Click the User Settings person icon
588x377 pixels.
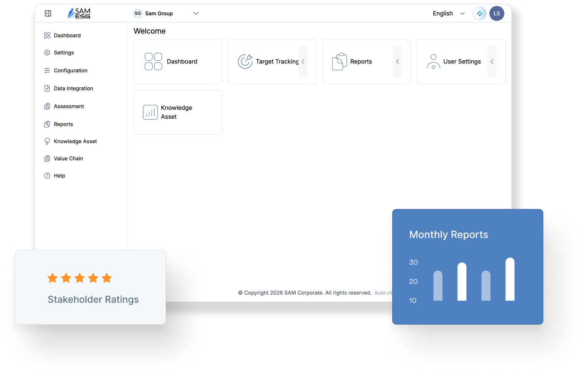(433, 62)
